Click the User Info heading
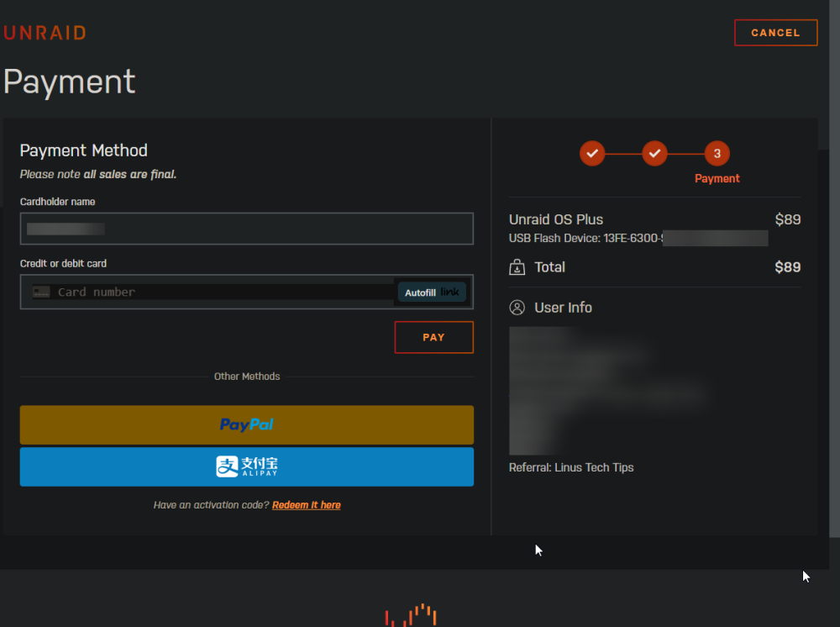The image size is (840, 627). click(563, 308)
